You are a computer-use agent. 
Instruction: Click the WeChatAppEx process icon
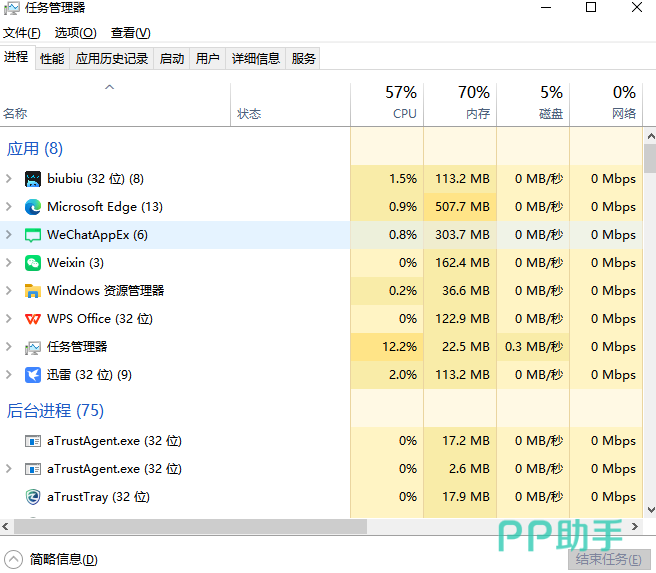click(33, 235)
